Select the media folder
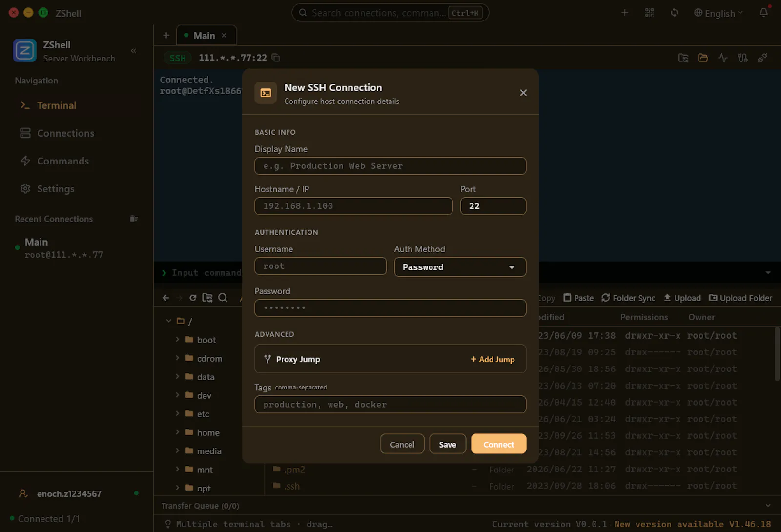Screen dimensions: 781x532 coord(209,451)
